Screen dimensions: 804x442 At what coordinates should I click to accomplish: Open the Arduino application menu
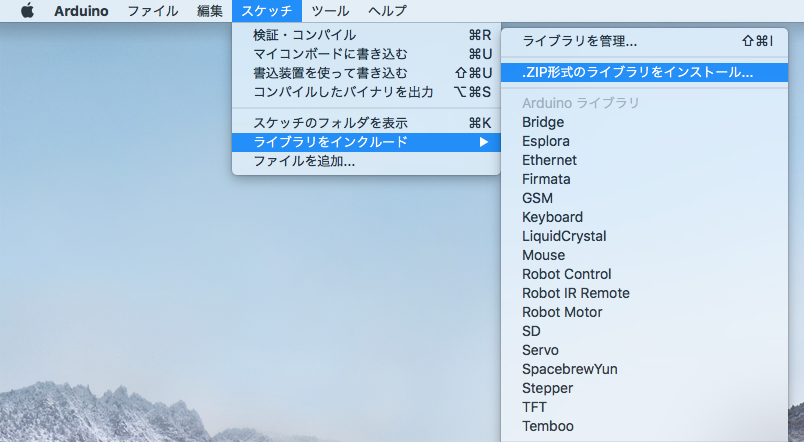click(81, 11)
